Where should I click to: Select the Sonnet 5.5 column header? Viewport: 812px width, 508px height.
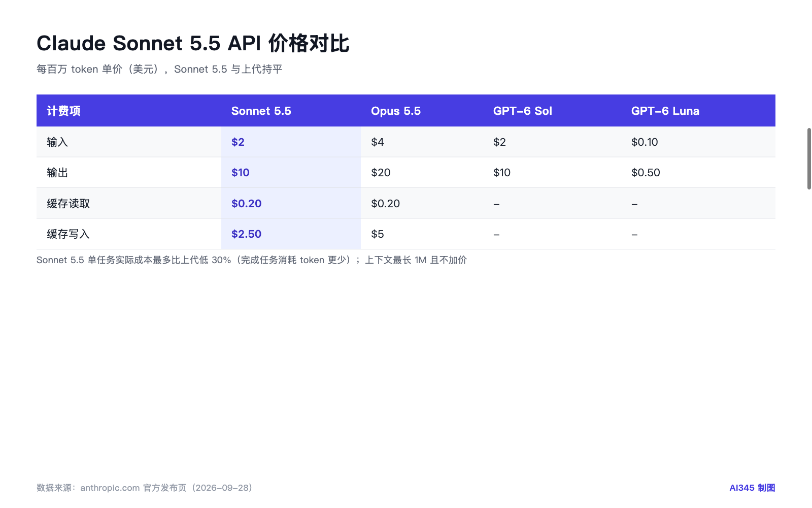tap(261, 111)
